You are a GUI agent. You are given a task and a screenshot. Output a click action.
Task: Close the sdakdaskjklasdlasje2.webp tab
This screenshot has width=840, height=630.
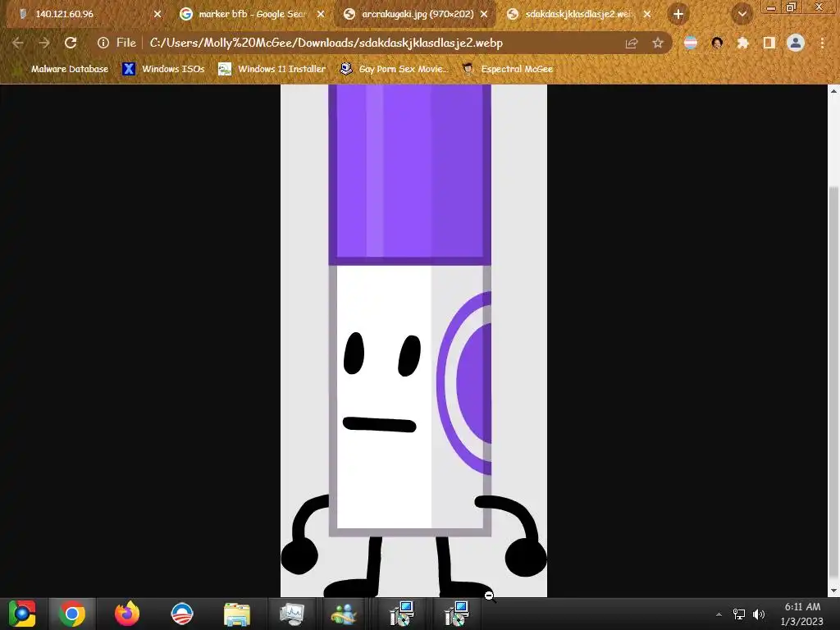click(647, 14)
